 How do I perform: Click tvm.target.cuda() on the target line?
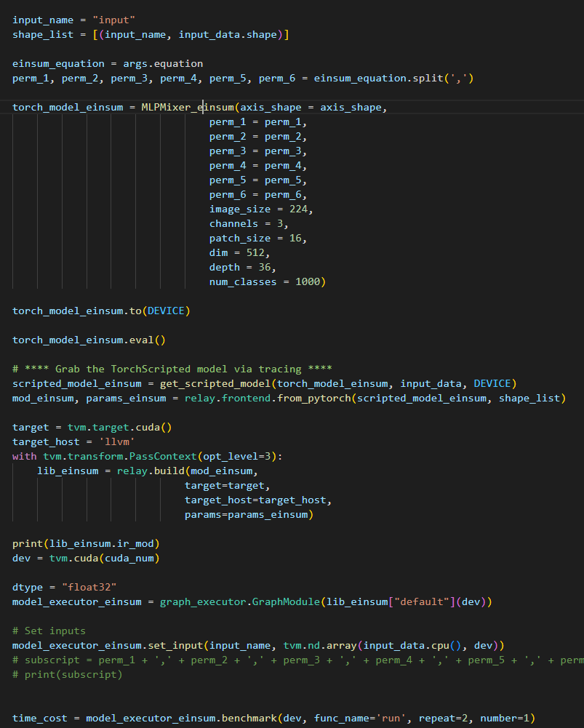[120, 427]
